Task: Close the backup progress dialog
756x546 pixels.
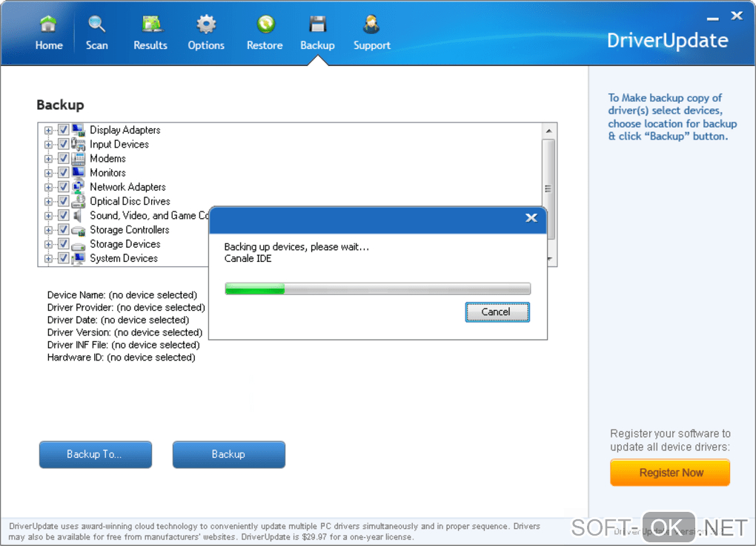Action: [531, 217]
